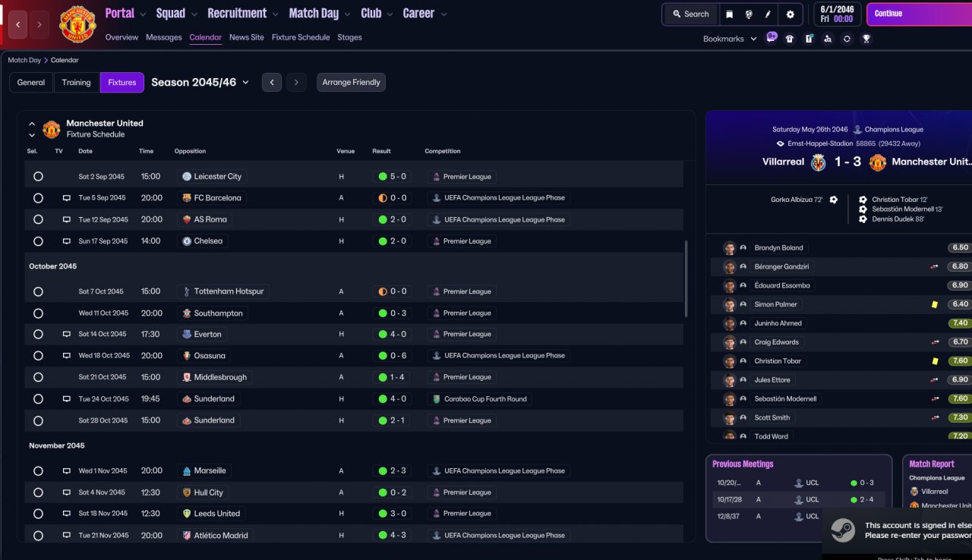Click the Villarreal crest in match summary
Viewport: 972px width, 560px height.
819,162
